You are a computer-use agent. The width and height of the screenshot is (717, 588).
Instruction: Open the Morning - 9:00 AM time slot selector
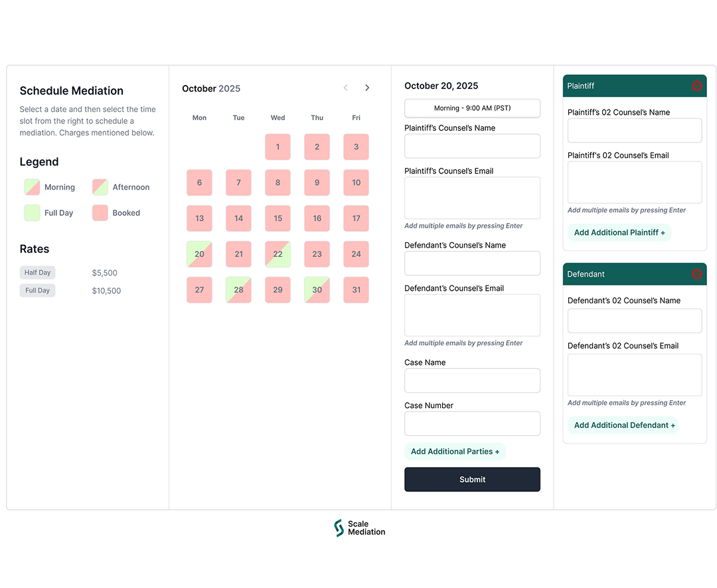tap(472, 108)
